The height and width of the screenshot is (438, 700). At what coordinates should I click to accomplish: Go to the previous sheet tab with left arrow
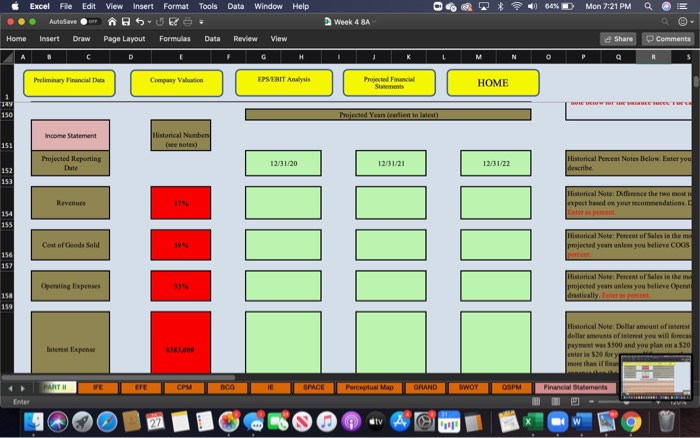(10, 388)
